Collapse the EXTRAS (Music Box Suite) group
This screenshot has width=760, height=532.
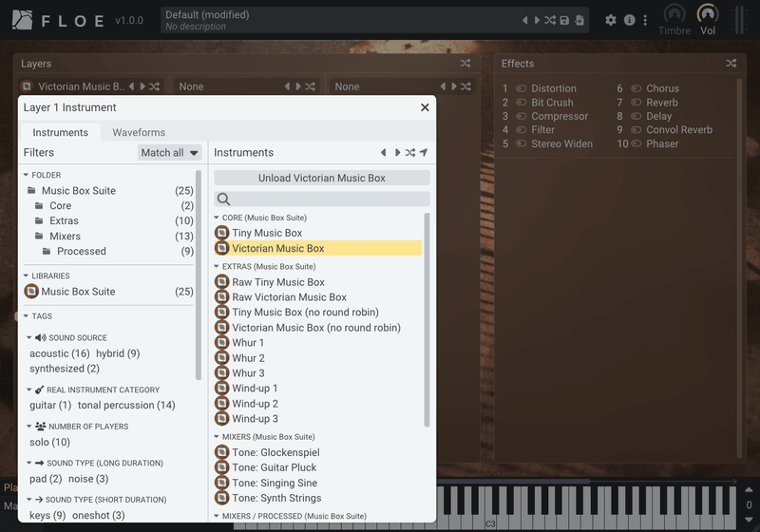click(217, 267)
